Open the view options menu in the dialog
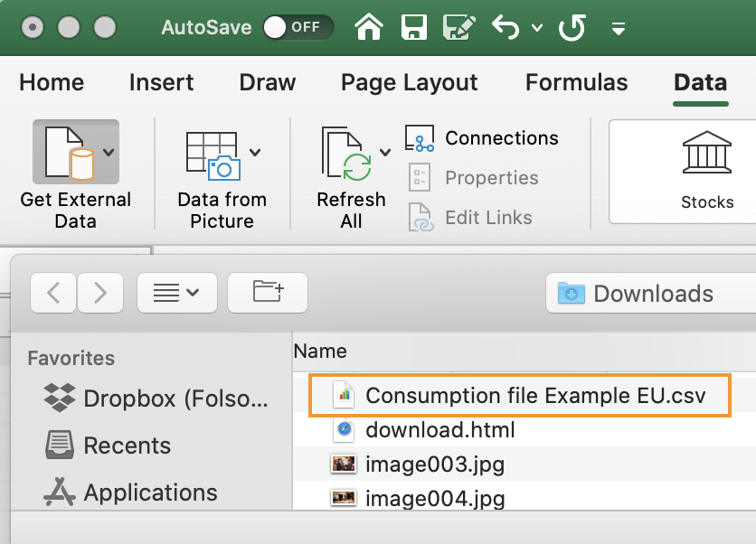Screen dimensions: 756x544 point(177,293)
